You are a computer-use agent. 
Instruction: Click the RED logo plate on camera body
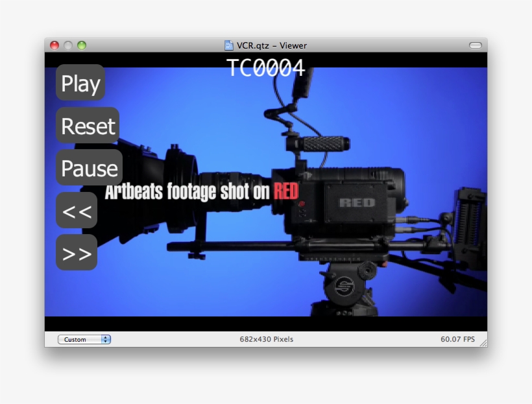[x=356, y=202]
